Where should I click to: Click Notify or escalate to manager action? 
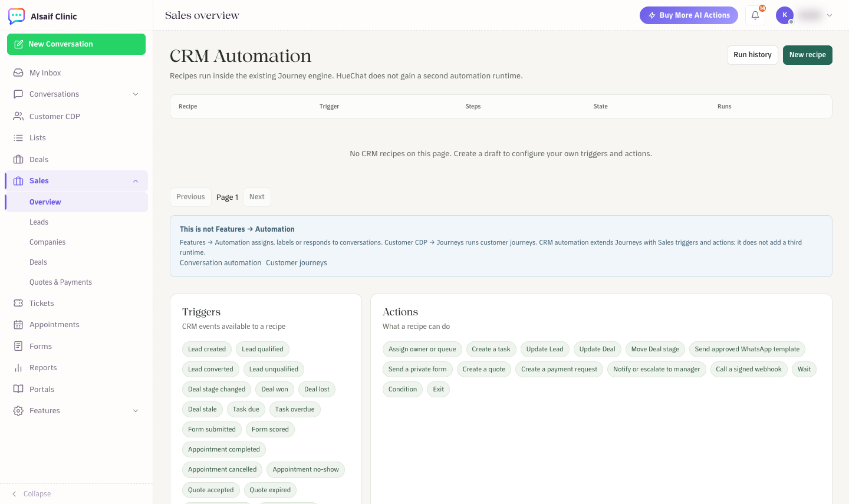[x=656, y=369]
